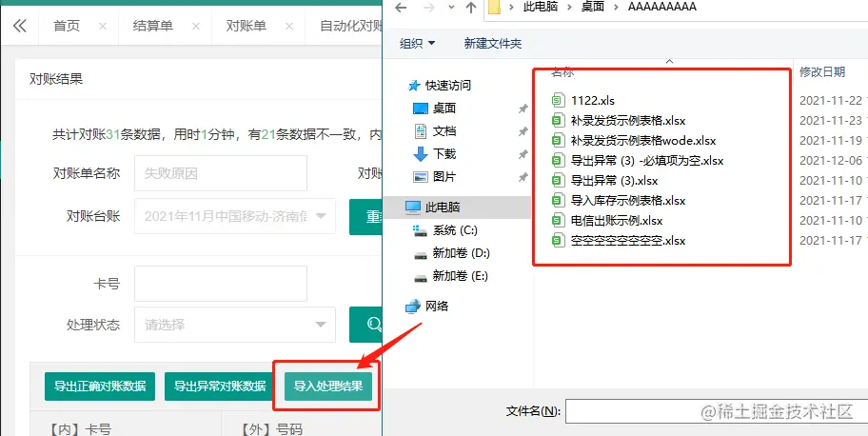Screen dimensions: 868x436
Task: Select 下载 in quick access
Action: [x=444, y=154]
